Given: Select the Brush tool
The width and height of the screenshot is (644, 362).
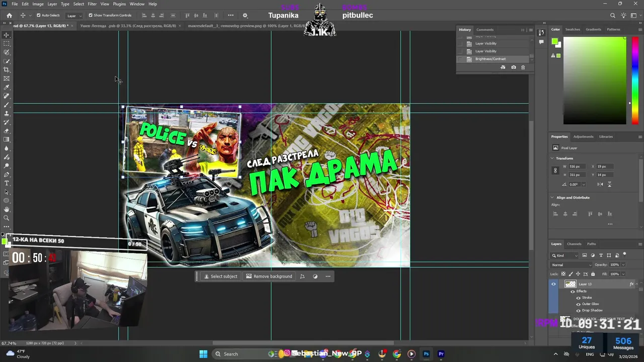Looking at the screenshot, I should [7, 105].
